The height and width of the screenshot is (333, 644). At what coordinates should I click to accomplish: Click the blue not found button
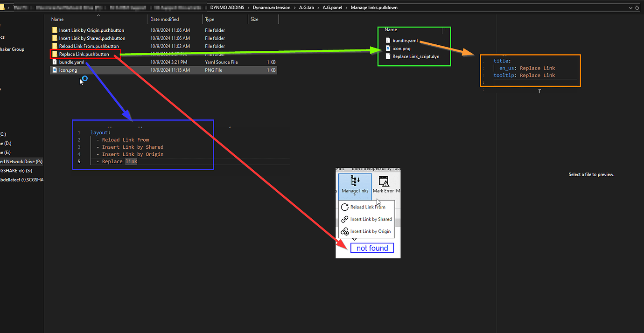tap(372, 248)
